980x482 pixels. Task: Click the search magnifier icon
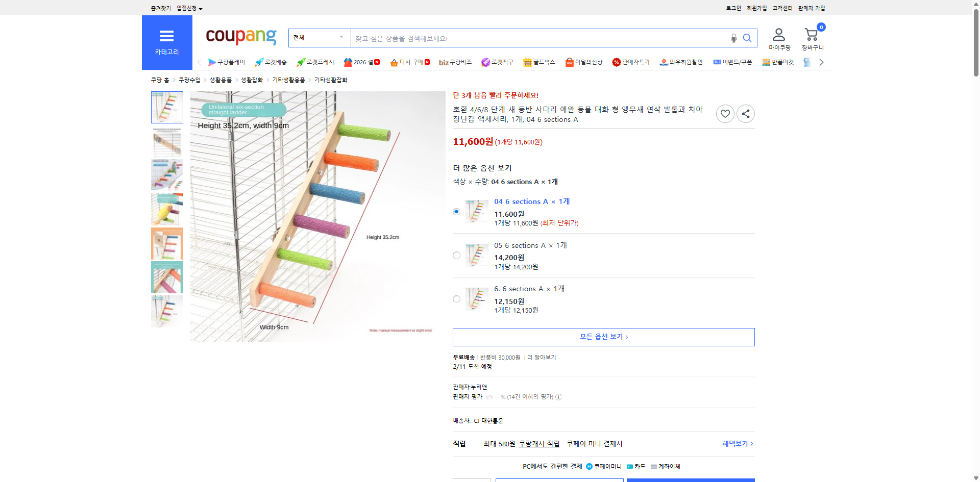(x=747, y=38)
